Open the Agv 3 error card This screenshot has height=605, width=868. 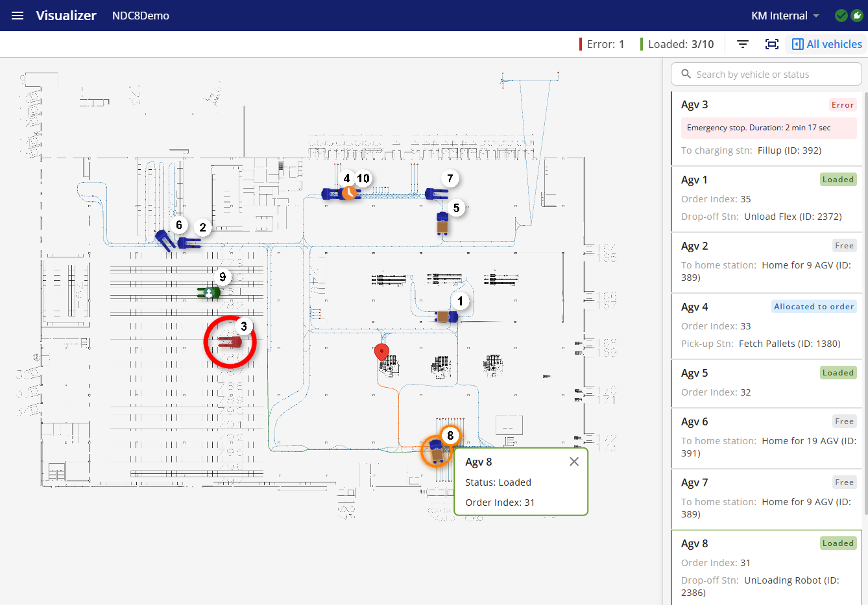(766, 128)
